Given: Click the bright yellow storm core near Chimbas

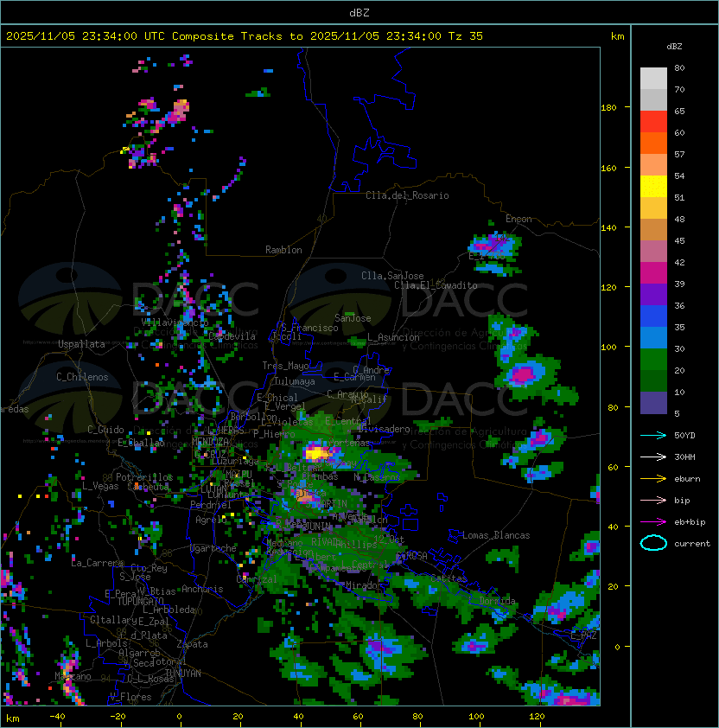Looking at the screenshot, I should [x=315, y=452].
